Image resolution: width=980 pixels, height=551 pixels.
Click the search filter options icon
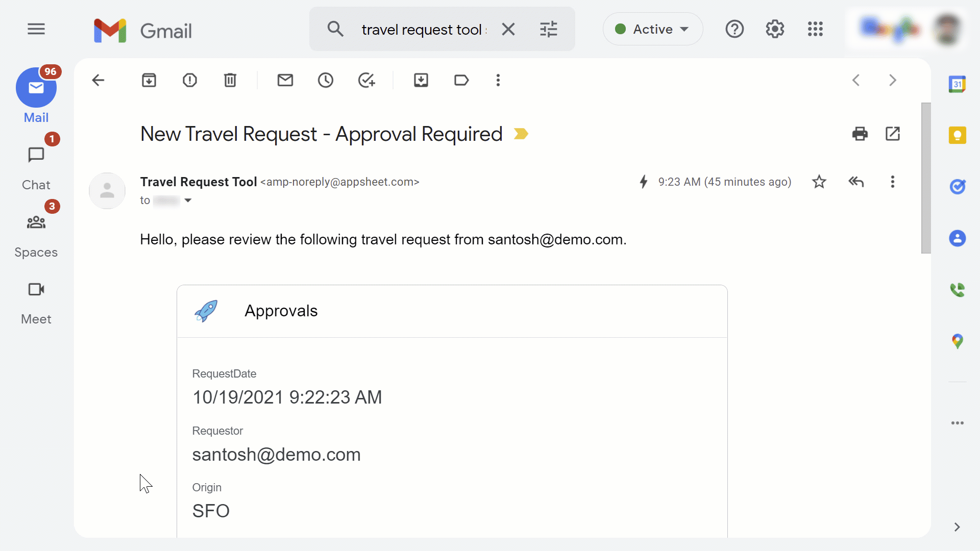pyautogui.click(x=549, y=29)
